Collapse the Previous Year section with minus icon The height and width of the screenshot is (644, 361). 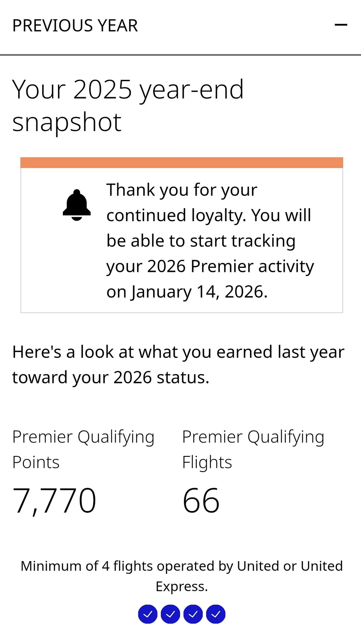tap(341, 25)
